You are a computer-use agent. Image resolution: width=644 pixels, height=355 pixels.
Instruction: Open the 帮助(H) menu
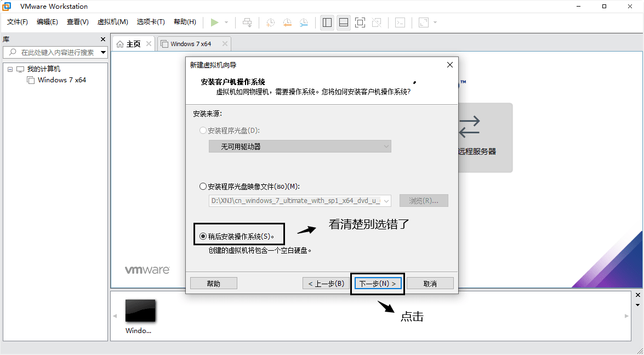pyautogui.click(x=185, y=22)
